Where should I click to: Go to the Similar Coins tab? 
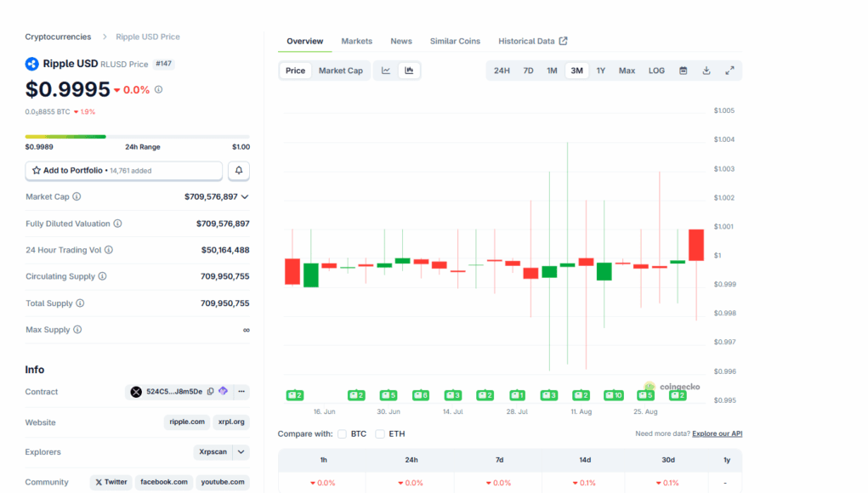(455, 42)
